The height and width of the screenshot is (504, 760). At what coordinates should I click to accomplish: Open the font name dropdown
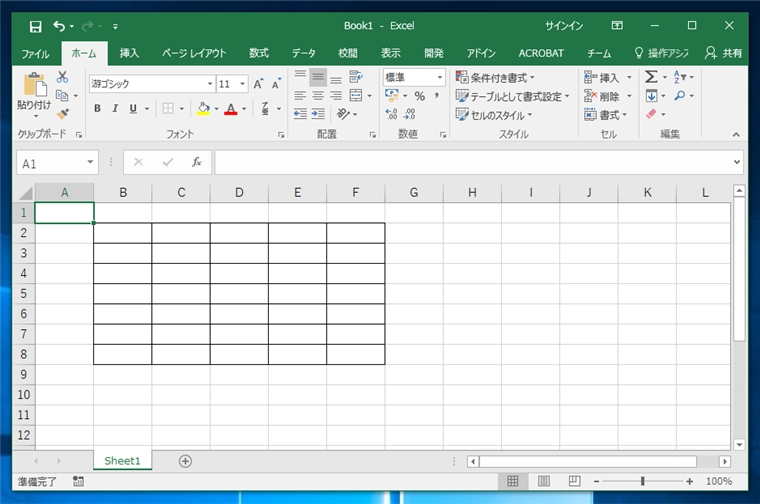click(x=210, y=84)
